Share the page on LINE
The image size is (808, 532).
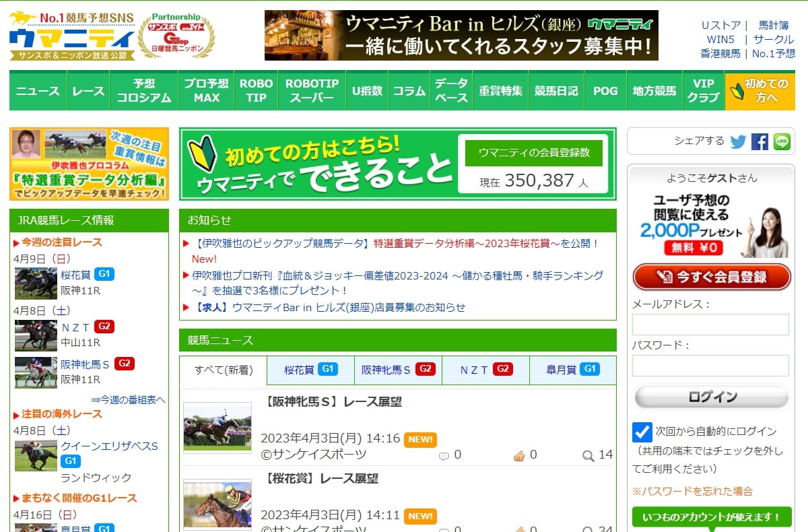(782, 141)
